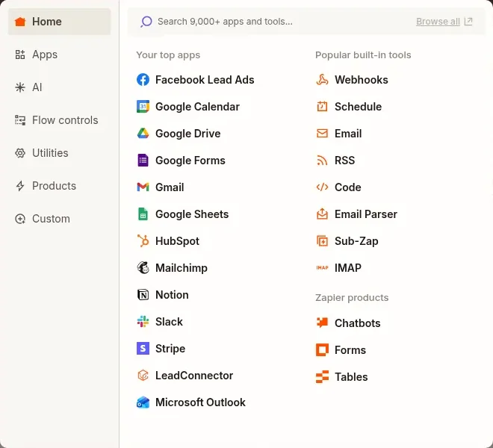Image resolution: width=493 pixels, height=448 pixels.
Task: Choose the HubSpot sprocket icon
Action: (143, 241)
